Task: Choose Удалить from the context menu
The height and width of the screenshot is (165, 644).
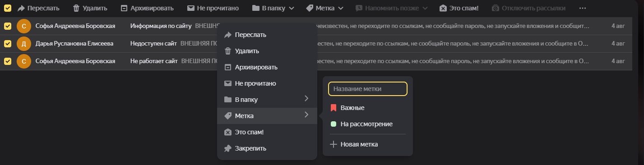Action: click(267, 51)
